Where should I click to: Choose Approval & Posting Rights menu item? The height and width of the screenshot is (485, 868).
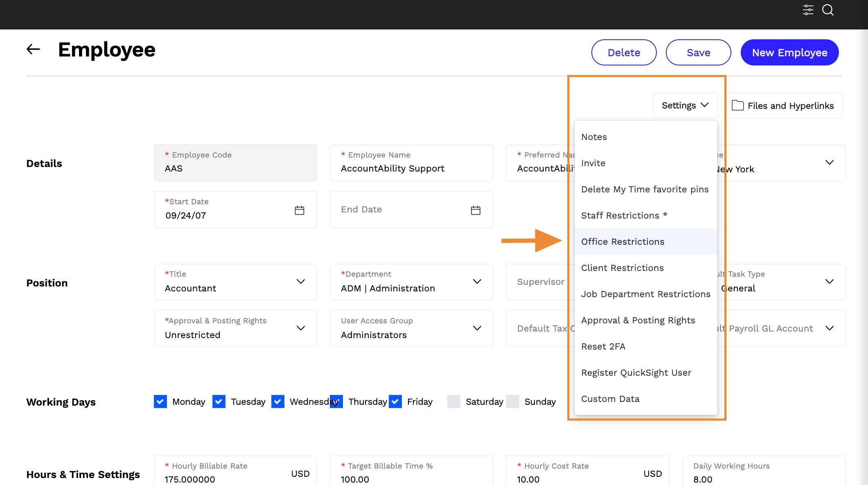click(646, 320)
